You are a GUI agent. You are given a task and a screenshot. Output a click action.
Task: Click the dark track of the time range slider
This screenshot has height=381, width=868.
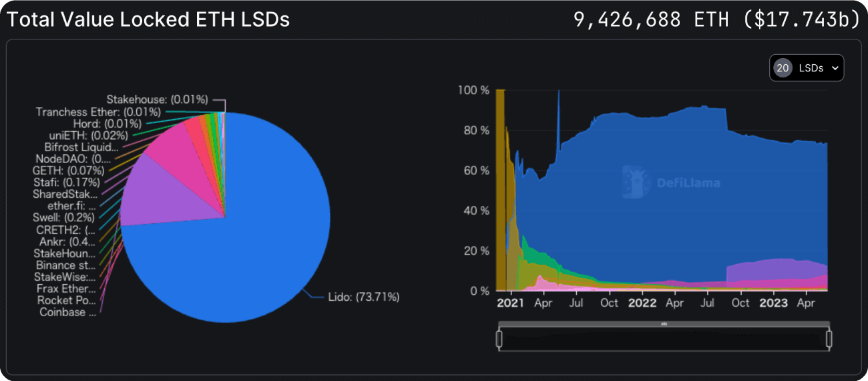(x=664, y=339)
